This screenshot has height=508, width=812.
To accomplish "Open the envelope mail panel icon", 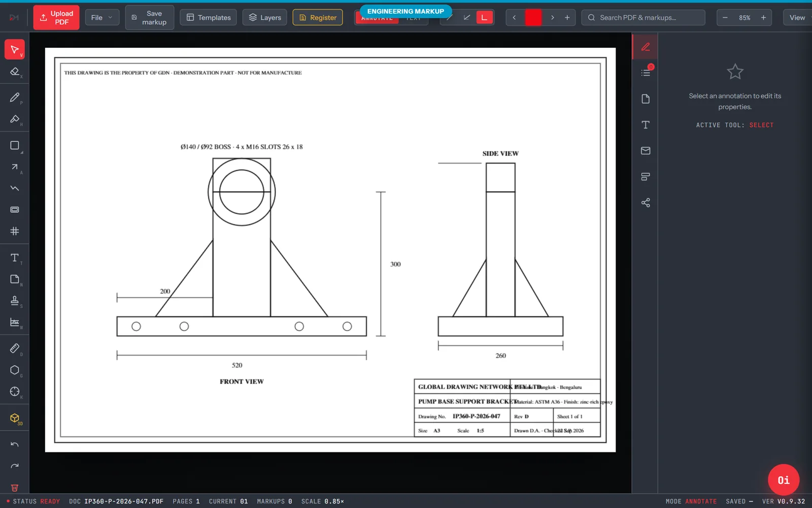I will 646,150.
